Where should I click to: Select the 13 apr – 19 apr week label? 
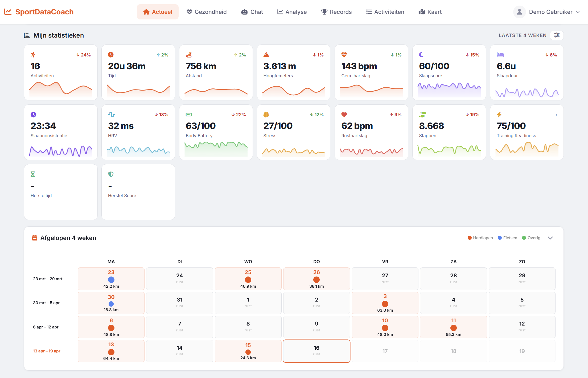(x=47, y=351)
